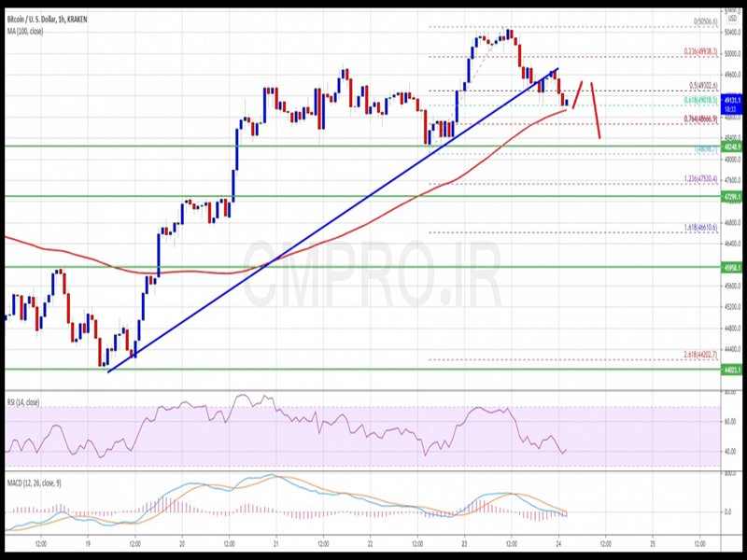This screenshot has width=747, height=560.
Task: Click the red projected price arrow drawing
Action: 595,110
